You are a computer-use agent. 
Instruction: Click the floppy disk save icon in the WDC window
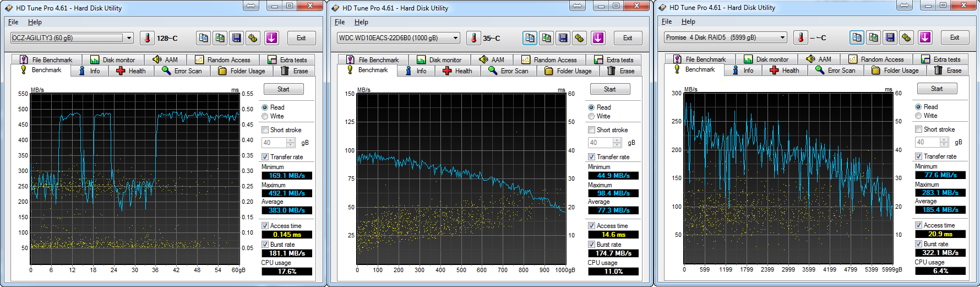(x=563, y=38)
